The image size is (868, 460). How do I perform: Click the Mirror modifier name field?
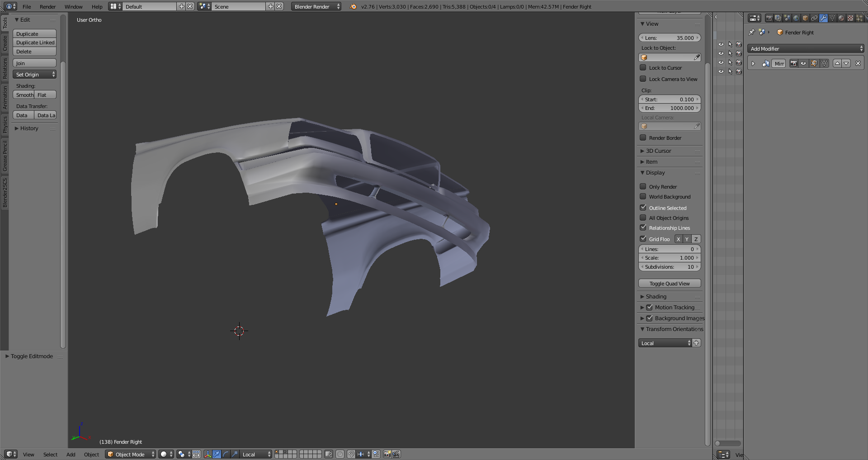point(778,64)
